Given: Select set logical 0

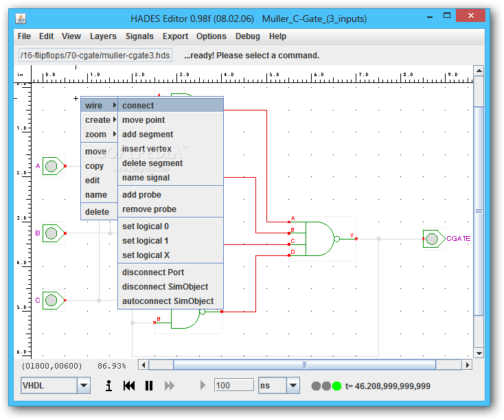Looking at the screenshot, I should click(171, 226).
